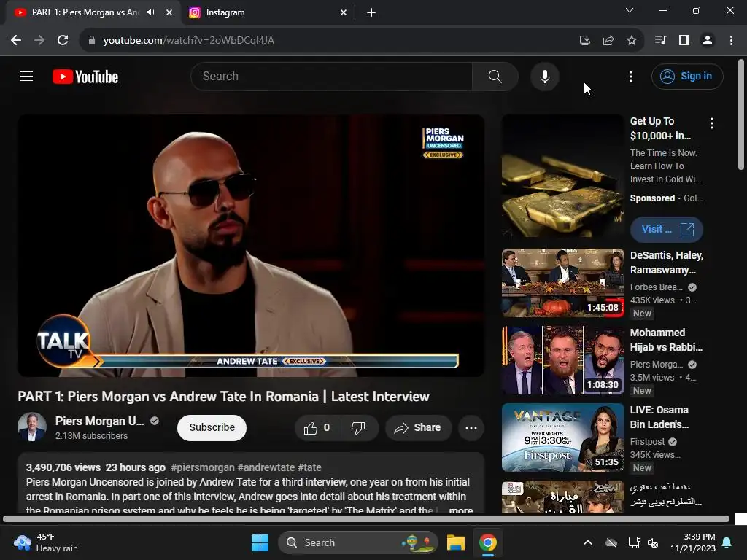
Task: Open the #andrewtate hashtag
Action: 266,467
